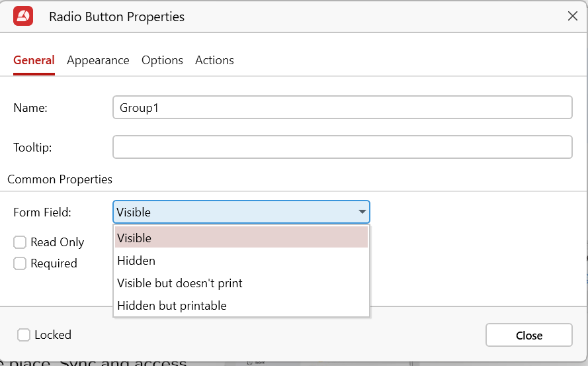This screenshot has height=366, width=588.
Task: Click the "Name:" field label
Action: coord(30,108)
